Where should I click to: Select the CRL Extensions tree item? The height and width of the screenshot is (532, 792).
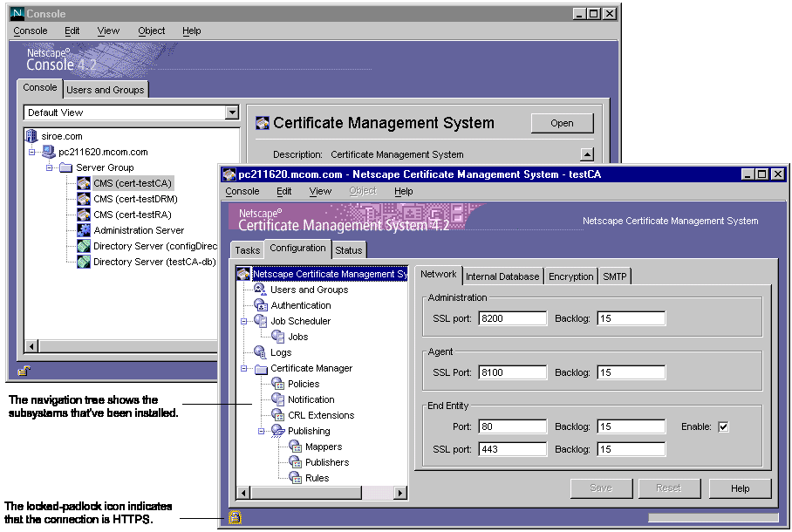(x=321, y=415)
